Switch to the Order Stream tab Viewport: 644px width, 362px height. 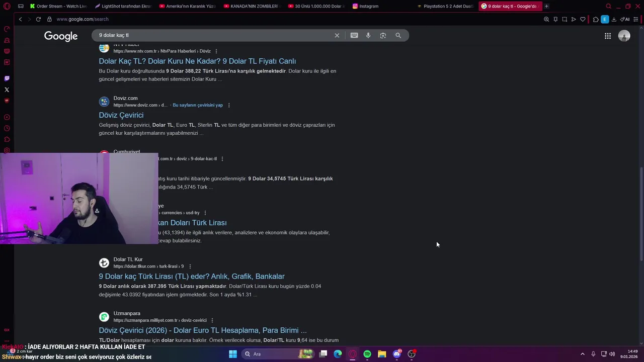pos(58,6)
